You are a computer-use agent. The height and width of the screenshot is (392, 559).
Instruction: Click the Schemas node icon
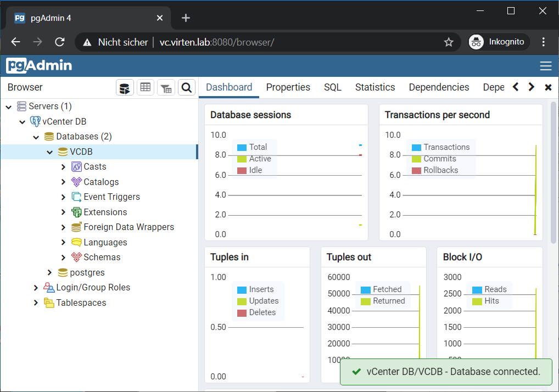(76, 257)
